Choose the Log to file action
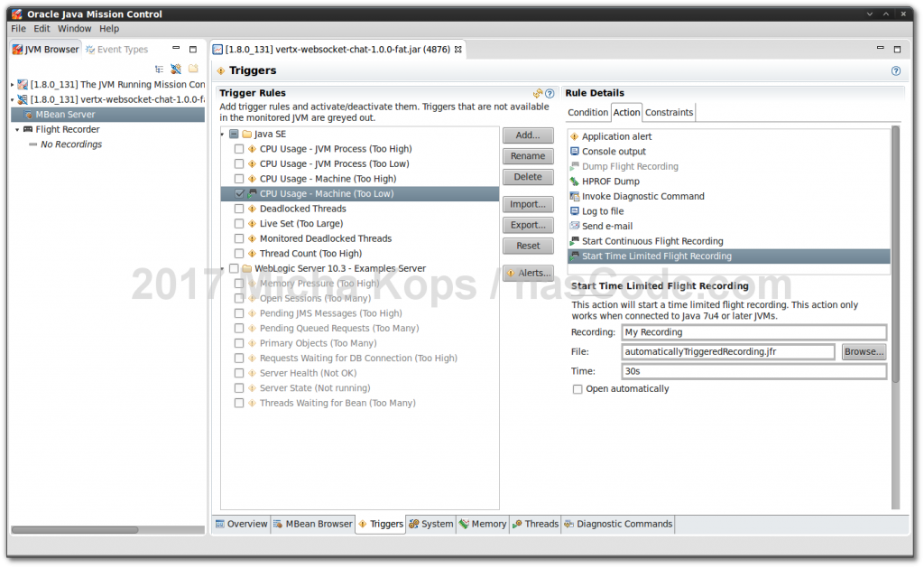 [601, 210]
